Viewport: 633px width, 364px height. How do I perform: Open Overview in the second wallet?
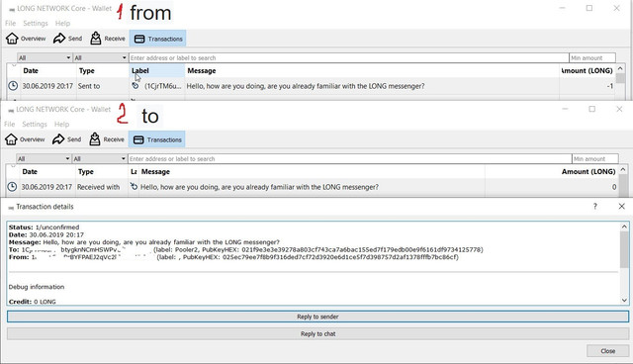[25, 139]
